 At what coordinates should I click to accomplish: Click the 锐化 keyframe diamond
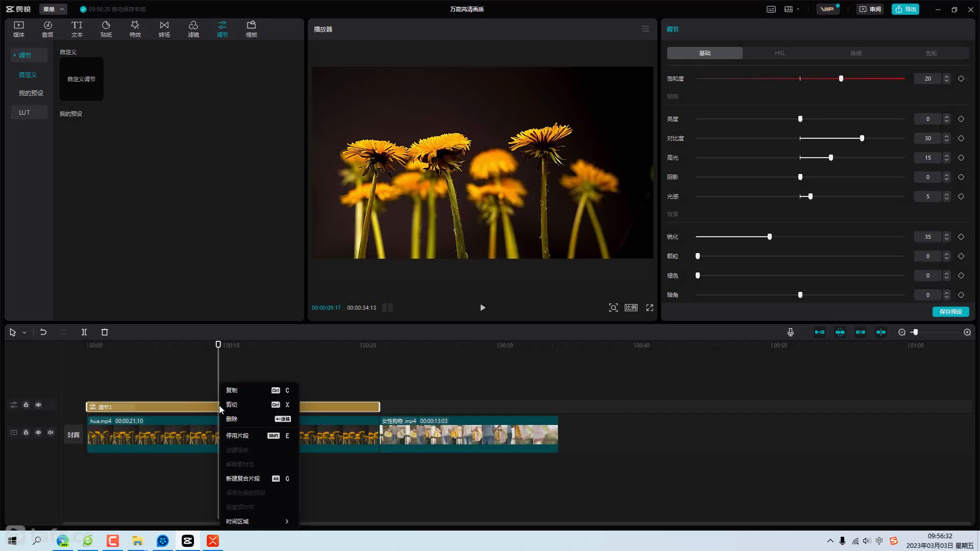click(x=961, y=237)
